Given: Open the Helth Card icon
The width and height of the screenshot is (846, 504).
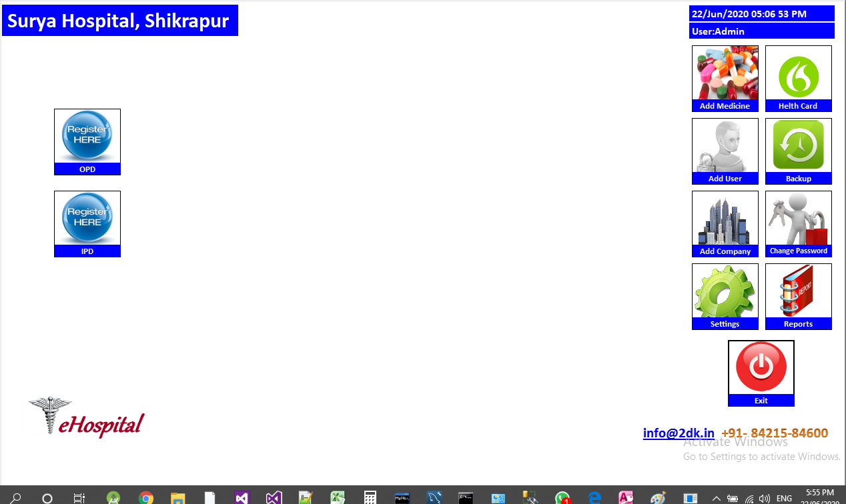Looking at the screenshot, I should coord(798,73).
